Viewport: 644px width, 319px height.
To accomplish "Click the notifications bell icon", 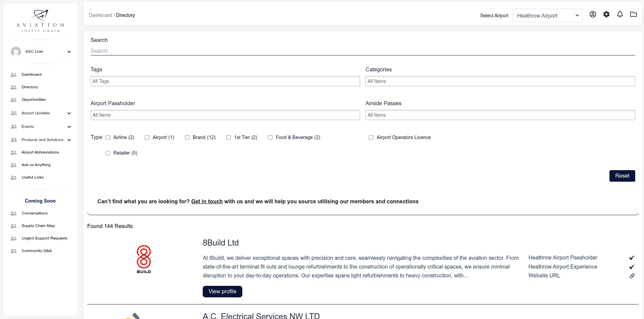I will pos(620,14).
